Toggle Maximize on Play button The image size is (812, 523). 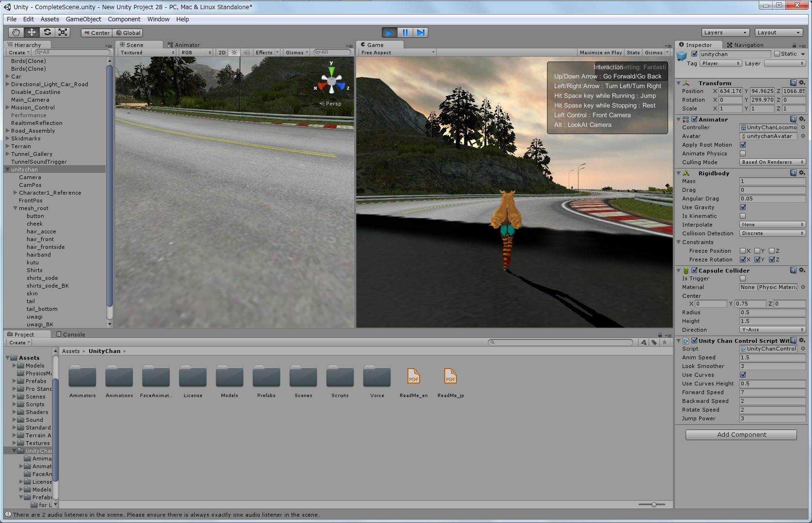600,52
